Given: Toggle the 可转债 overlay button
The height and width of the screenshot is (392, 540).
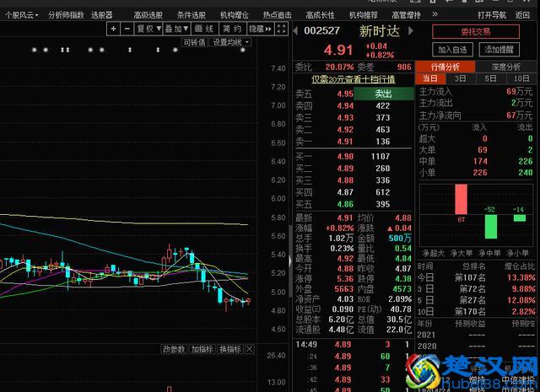Looking at the screenshot, I should (195, 42).
